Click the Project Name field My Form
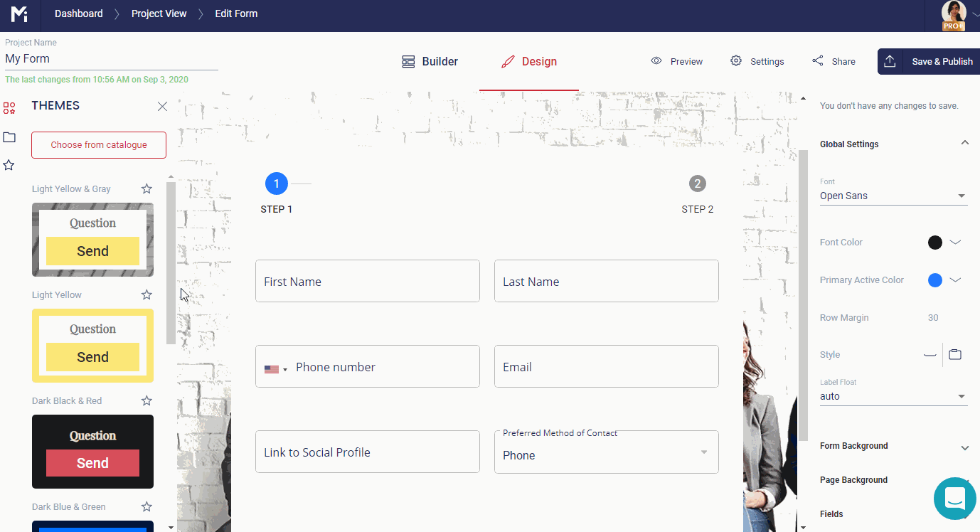The image size is (980, 532). (x=112, y=59)
